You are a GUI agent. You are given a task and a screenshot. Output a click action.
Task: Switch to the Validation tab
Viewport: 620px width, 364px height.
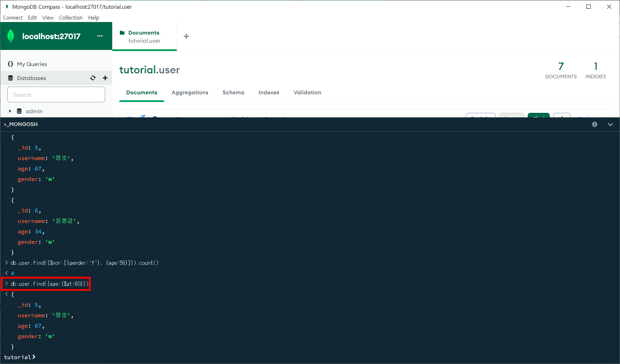pyautogui.click(x=307, y=92)
